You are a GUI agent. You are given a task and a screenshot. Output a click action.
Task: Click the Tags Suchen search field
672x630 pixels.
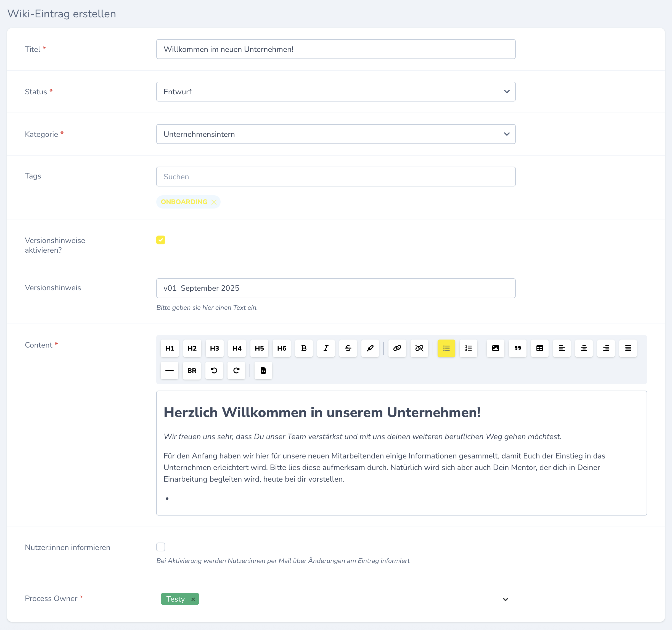336,177
